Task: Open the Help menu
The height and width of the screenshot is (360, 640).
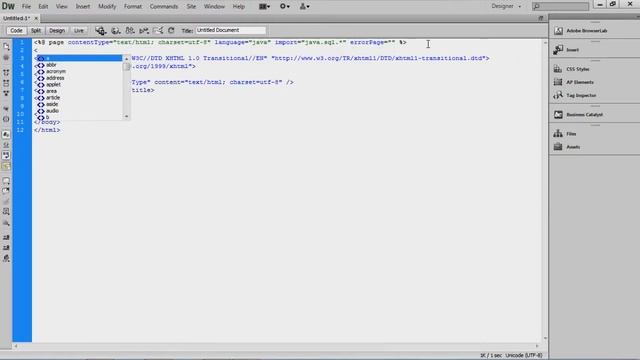Action: (x=238, y=7)
